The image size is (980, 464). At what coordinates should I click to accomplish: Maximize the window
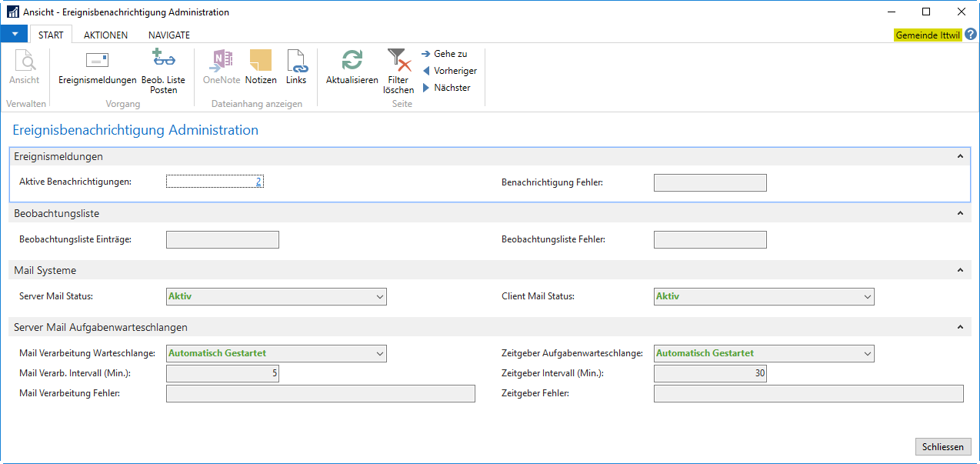click(926, 12)
